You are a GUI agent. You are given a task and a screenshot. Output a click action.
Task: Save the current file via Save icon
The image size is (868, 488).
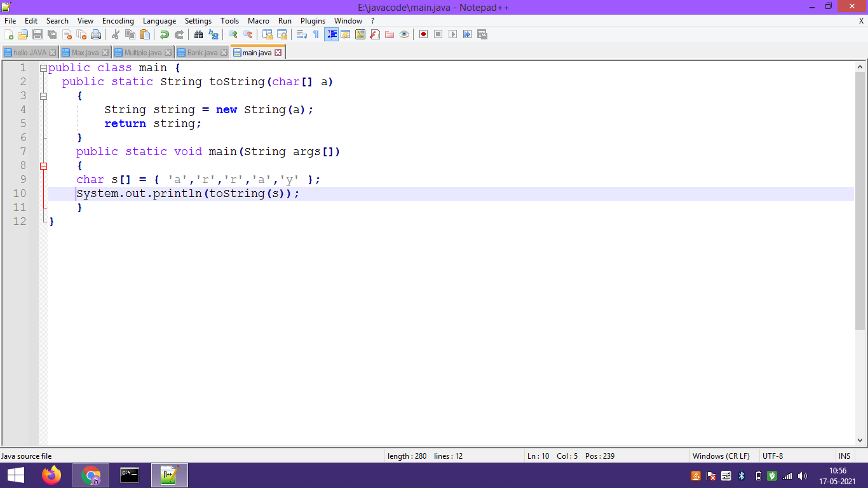point(36,34)
